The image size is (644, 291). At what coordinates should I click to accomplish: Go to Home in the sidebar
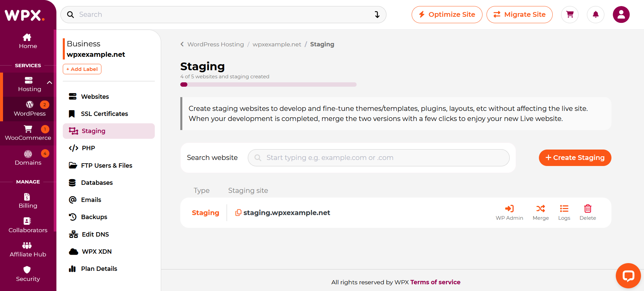(x=28, y=41)
